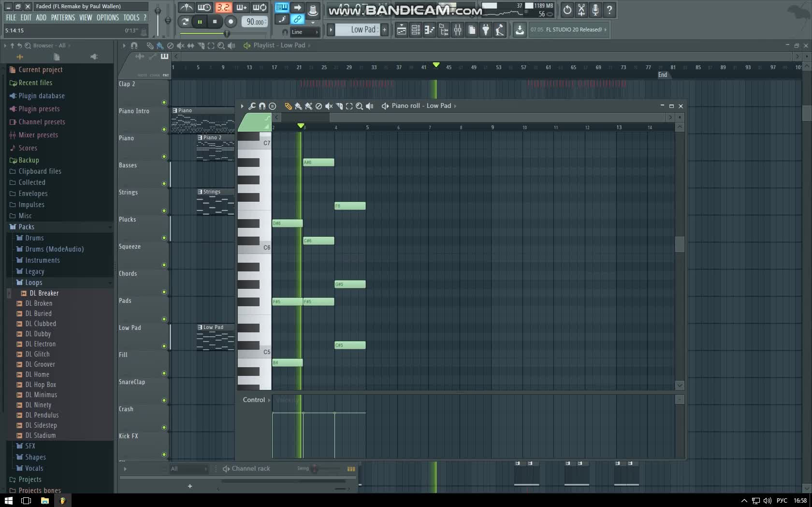Click the download content library icon
Viewport: 812px width, 507px height.
(x=520, y=30)
